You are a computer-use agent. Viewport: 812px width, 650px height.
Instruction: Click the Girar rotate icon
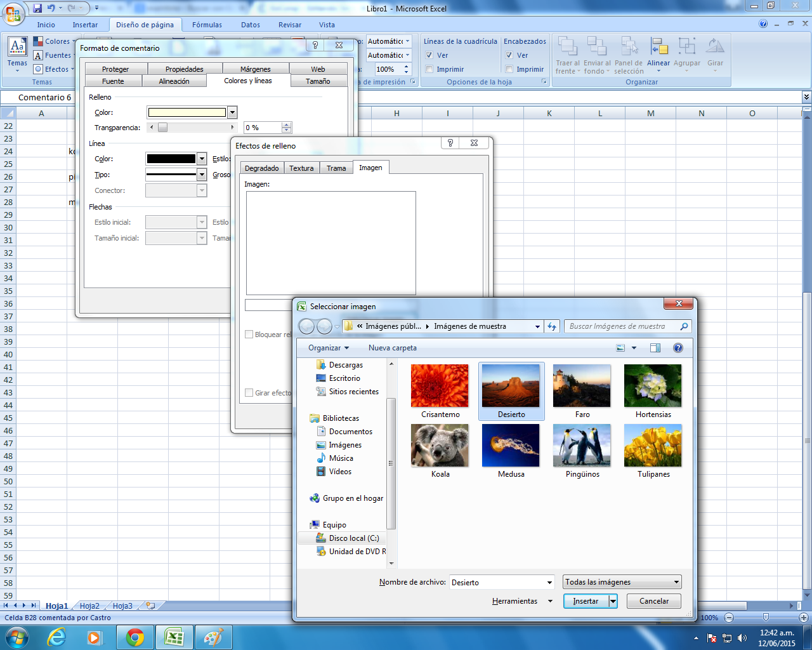pos(715,47)
